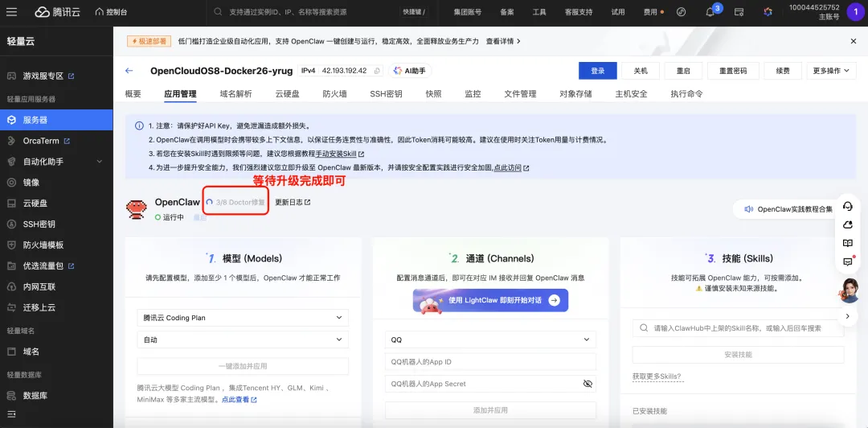Image resolution: width=868 pixels, height=428 pixels.
Task: Click the colorful AI assistant icon in top bar
Action: tap(768, 11)
